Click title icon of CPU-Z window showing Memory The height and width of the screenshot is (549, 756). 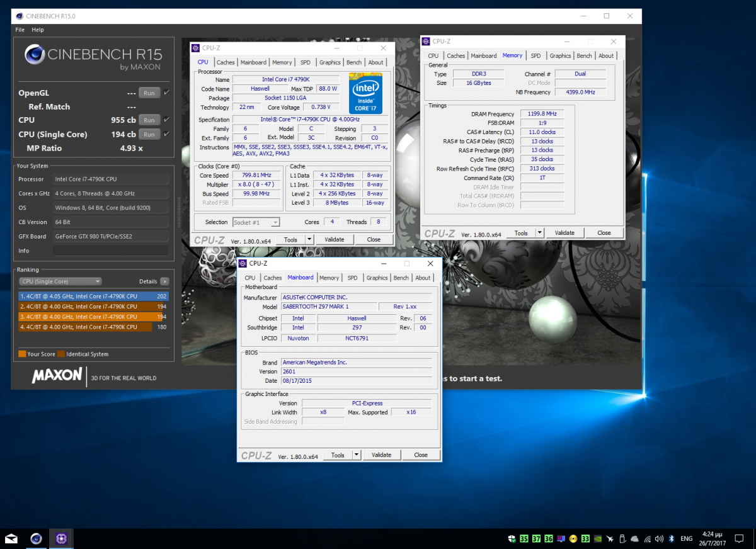click(x=427, y=42)
